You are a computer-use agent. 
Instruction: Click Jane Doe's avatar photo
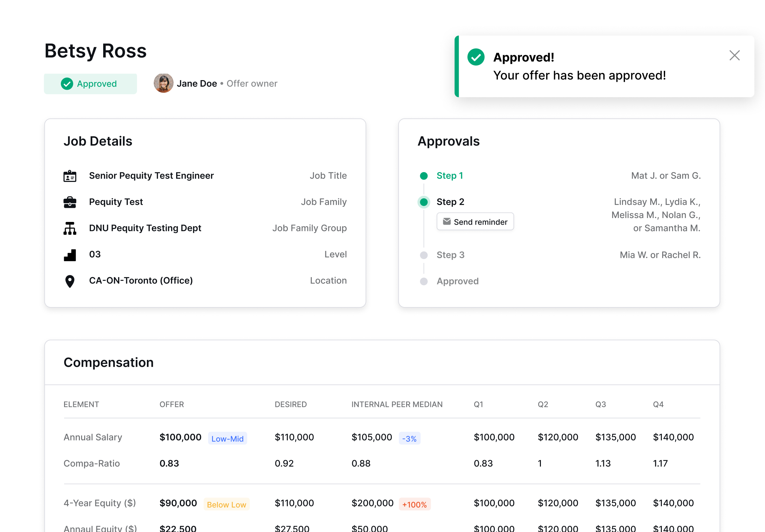click(163, 83)
